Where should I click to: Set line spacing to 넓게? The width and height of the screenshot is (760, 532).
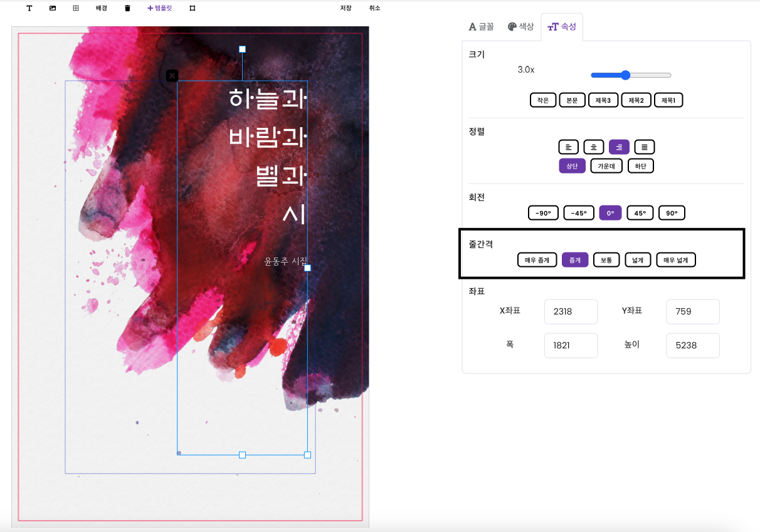tap(638, 260)
